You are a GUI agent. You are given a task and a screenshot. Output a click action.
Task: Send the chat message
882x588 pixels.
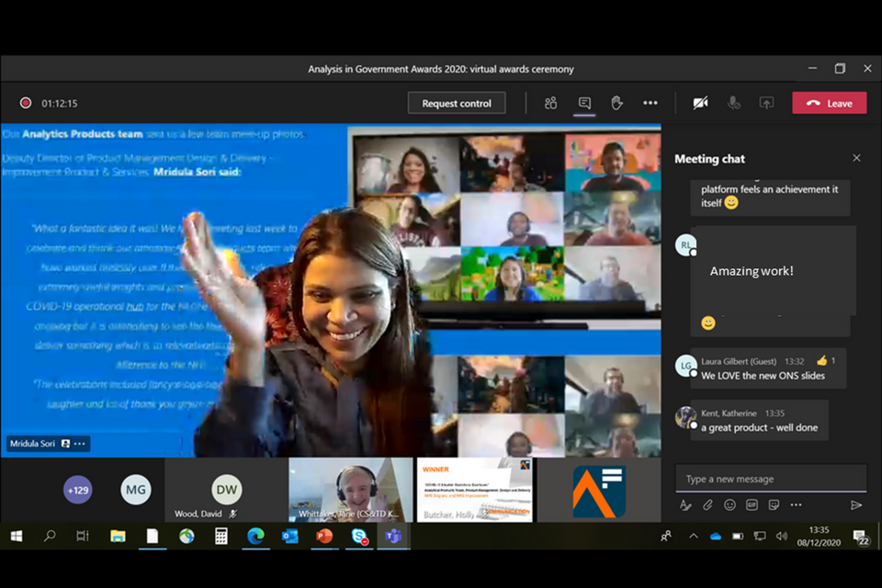tap(856, 504)
